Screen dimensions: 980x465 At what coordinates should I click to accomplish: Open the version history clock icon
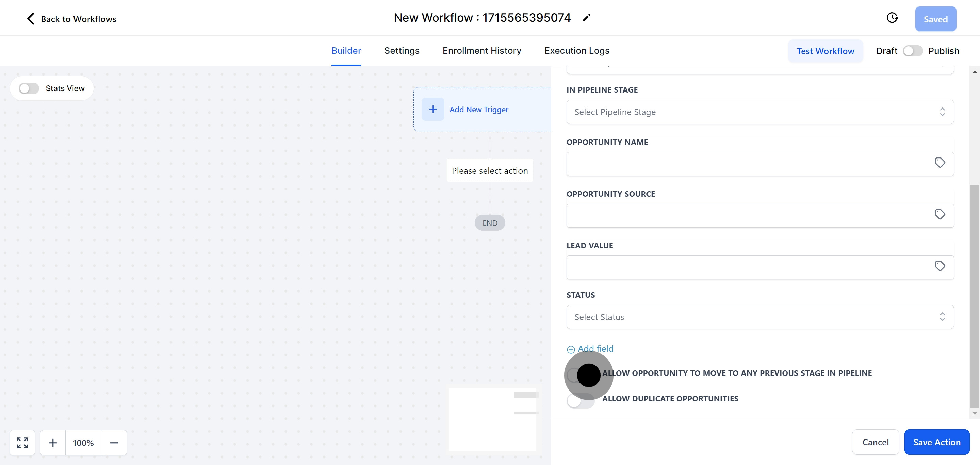click(892, 18)
